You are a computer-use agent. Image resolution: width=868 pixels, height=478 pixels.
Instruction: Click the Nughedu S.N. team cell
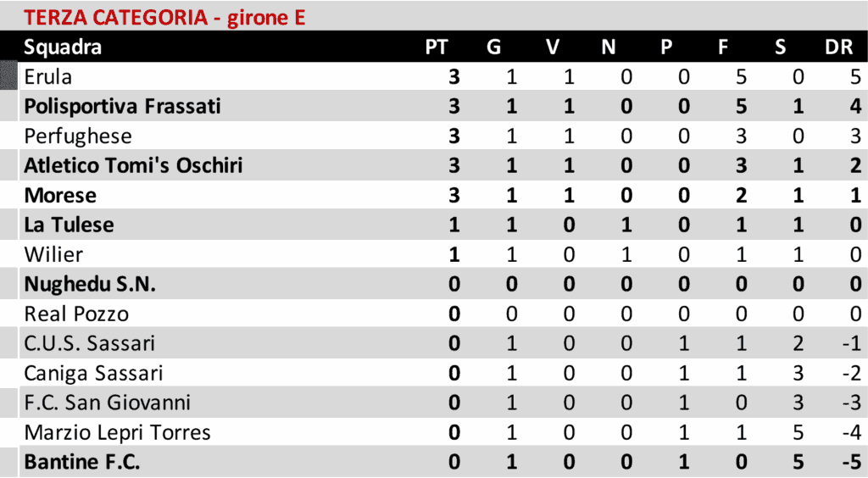click(x=90, y=285)
